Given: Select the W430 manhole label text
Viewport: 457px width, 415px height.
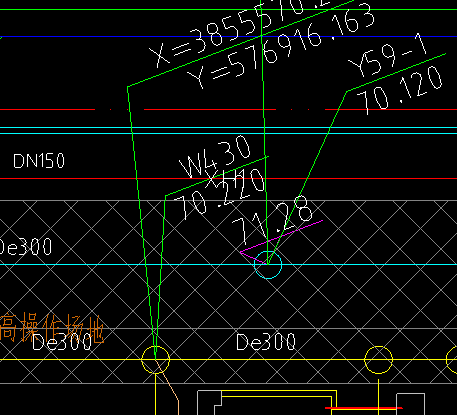Looking at the screenshot, I should pyautogui.click(x=215, y=157).
